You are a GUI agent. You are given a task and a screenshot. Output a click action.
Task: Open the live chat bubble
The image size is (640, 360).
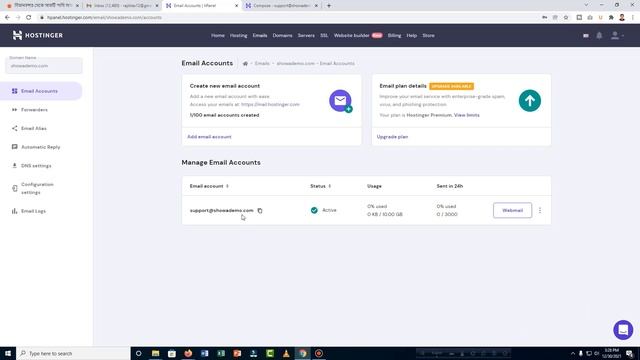coord(623,330)
